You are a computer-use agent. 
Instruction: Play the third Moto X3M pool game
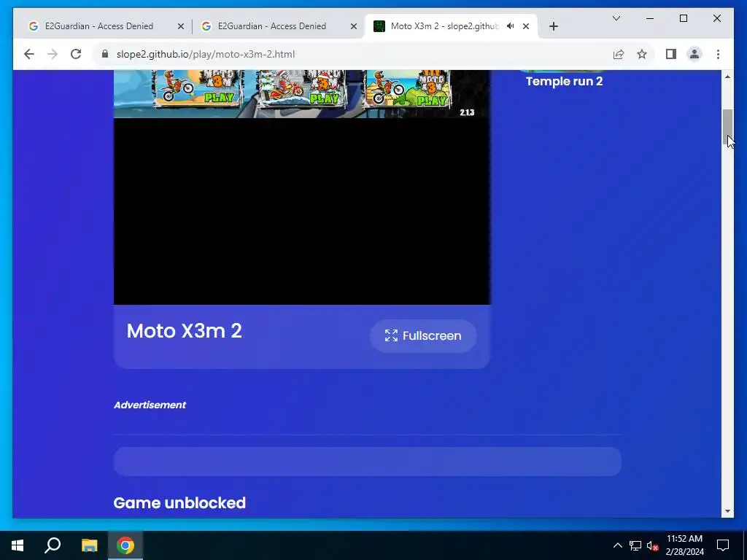[x=408, y=88]
